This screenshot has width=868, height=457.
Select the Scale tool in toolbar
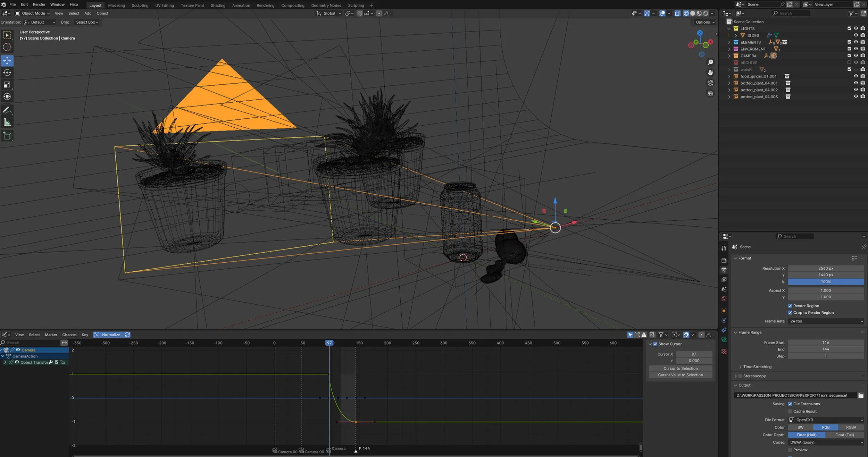(x=7, y=85)
